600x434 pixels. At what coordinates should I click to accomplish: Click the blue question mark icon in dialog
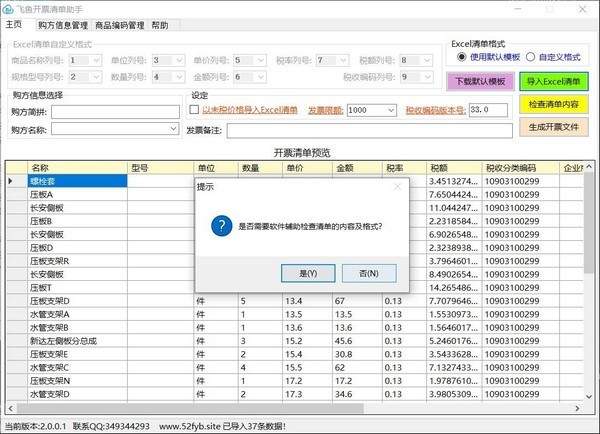(223, 227)
